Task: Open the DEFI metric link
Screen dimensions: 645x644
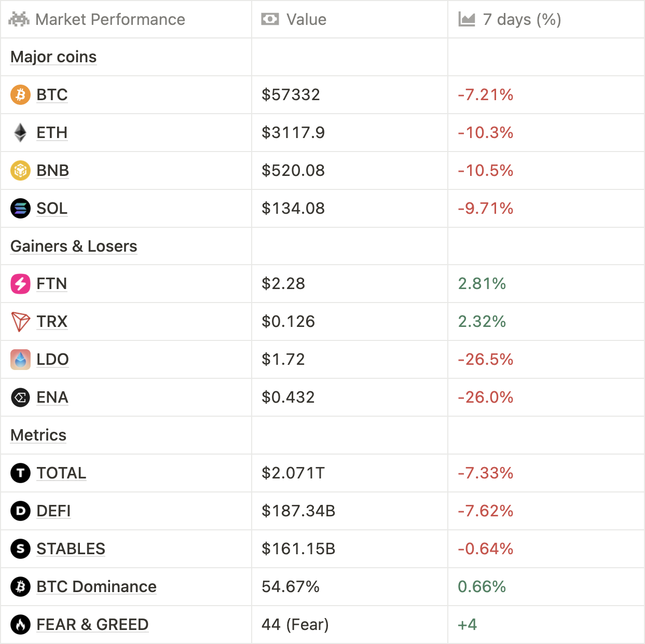Action: tap(53, 511)
